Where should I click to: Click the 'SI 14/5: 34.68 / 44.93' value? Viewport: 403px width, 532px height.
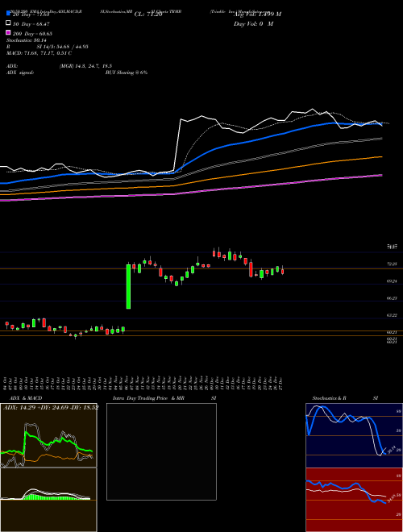[x=62, y=47]
